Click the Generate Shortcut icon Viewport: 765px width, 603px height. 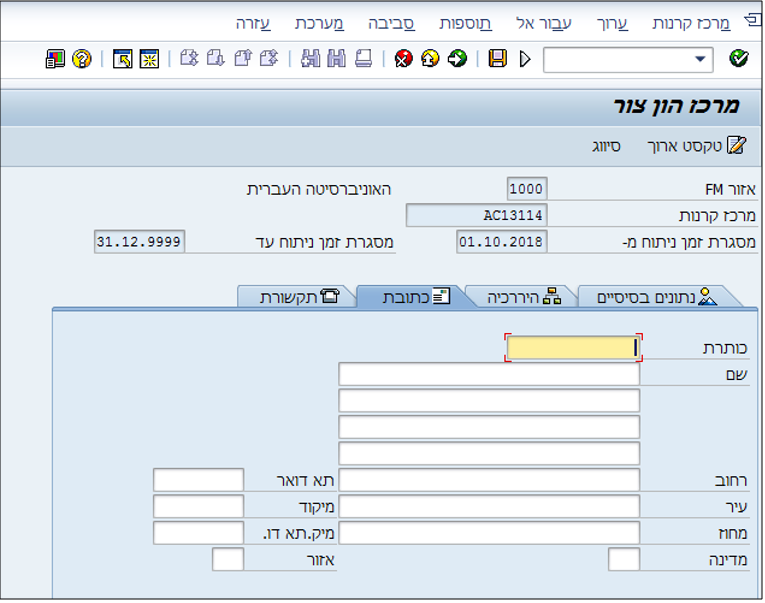tap(122, 59)
